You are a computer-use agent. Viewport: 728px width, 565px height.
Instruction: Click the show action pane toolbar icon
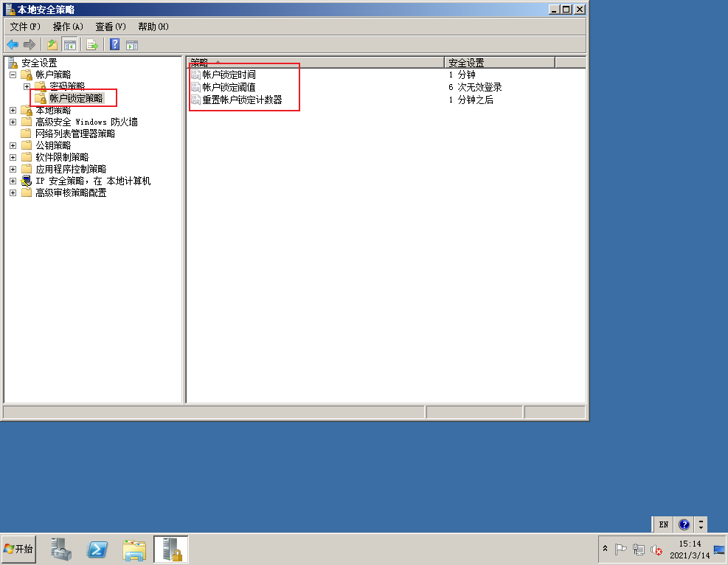131,44
